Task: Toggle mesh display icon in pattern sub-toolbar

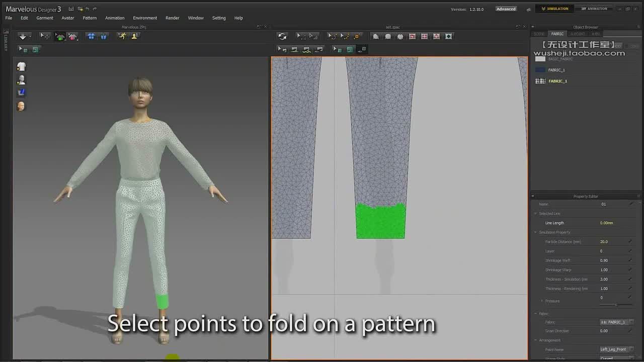Action: coord(350,49)
